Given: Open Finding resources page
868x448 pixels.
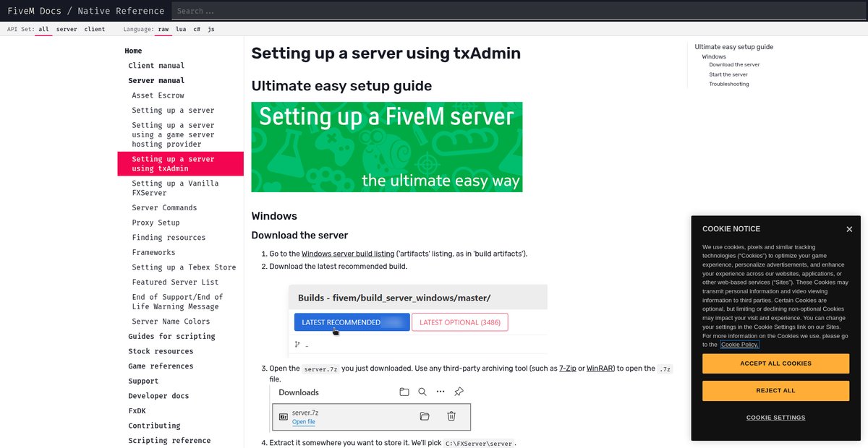Looking at the screenshot, I should tap(169, 238).
